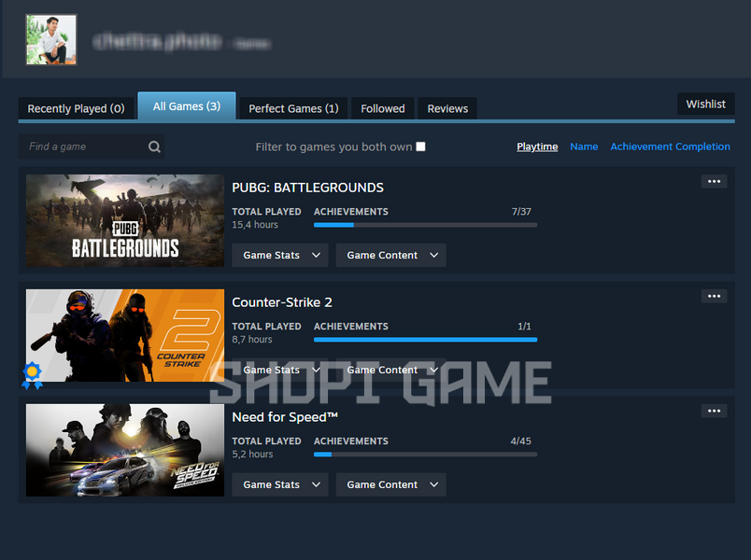Viewport: 751px width, 560px height.
Task: Click the Need for Speed cover image
Action: coord(125,451)
